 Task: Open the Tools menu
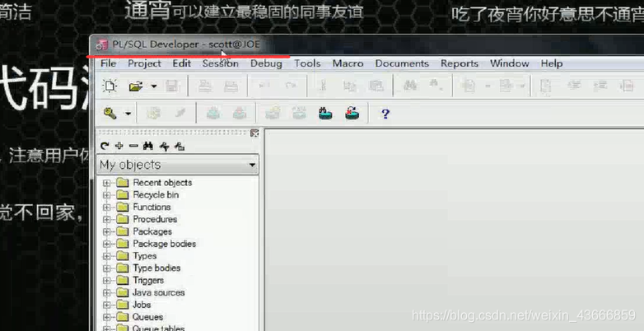click(x=307, y=63)
